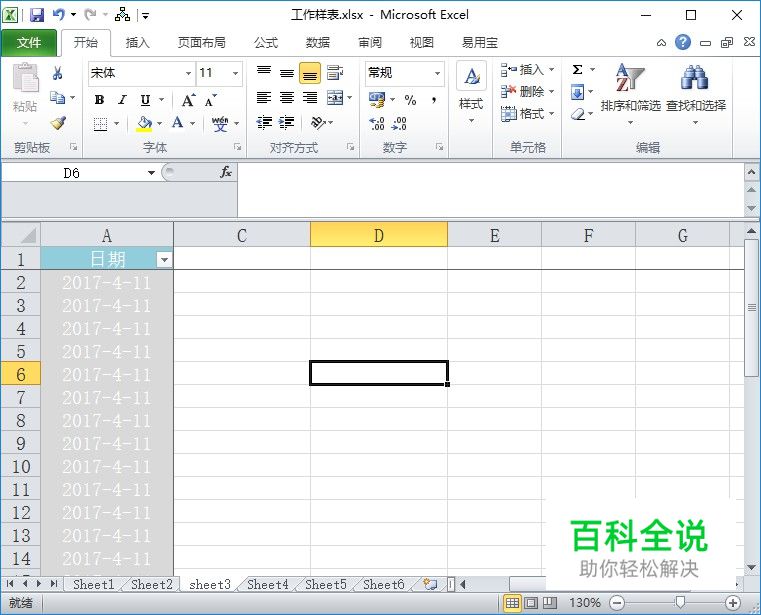Toggle Bold formatting
This screenshot has width=761, height=615.
pyautogui.click(x=99, y=100)
